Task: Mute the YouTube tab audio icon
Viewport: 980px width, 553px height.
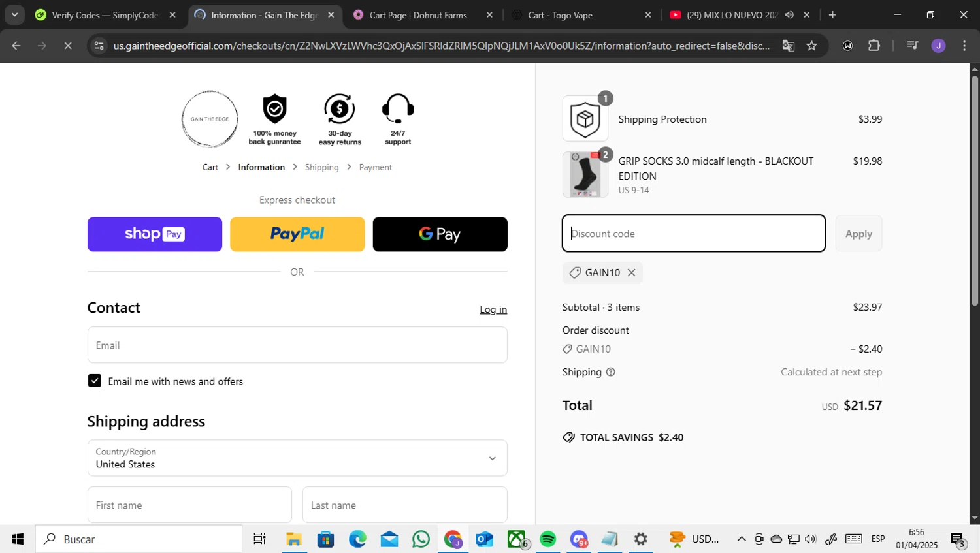Action: pyautogui.click(x=790, y=15)
